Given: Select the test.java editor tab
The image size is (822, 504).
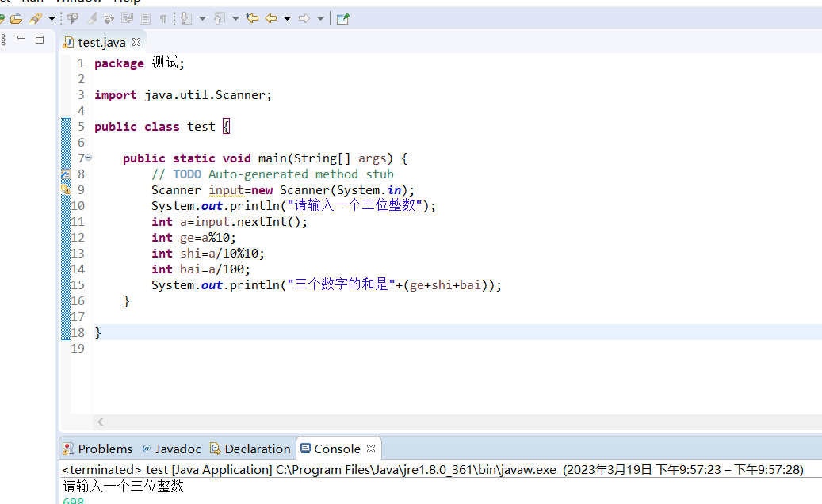Looking at the screenshot, I should (101, 43).
